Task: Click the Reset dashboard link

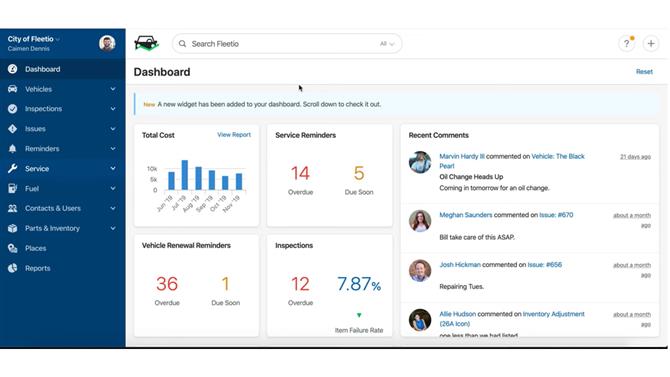Action: [x=644, y=72]
